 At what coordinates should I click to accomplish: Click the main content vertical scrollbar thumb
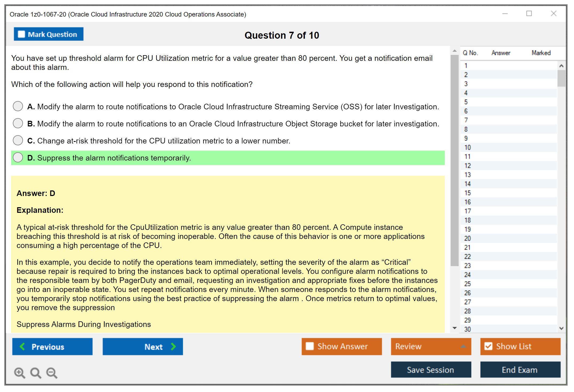[454, 160]
